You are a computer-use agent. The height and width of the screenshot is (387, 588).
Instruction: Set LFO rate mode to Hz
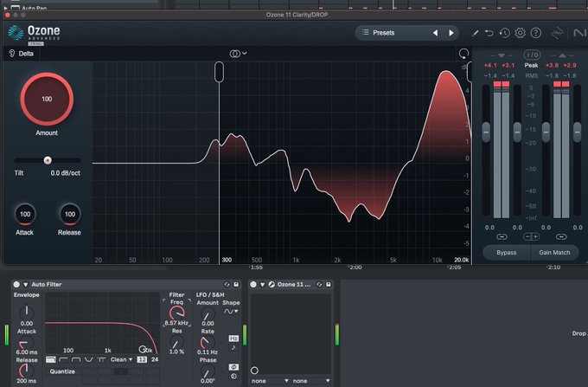[x=233, y=339]
